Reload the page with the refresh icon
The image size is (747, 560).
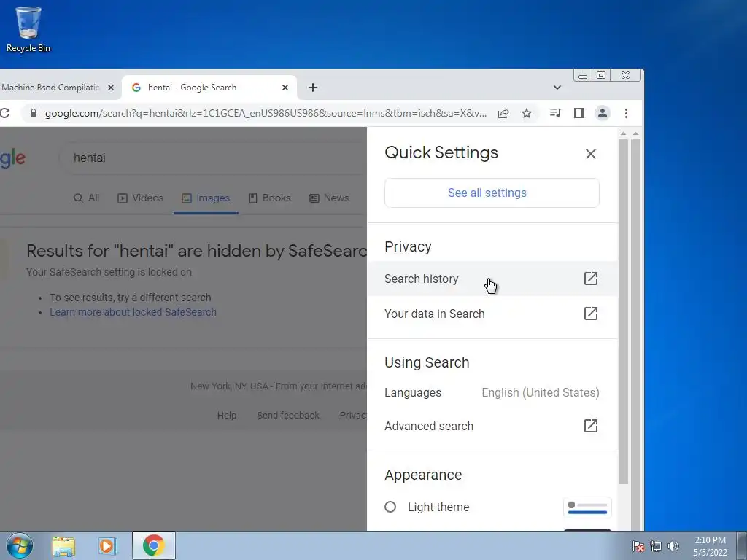click(x=5, y=113)
